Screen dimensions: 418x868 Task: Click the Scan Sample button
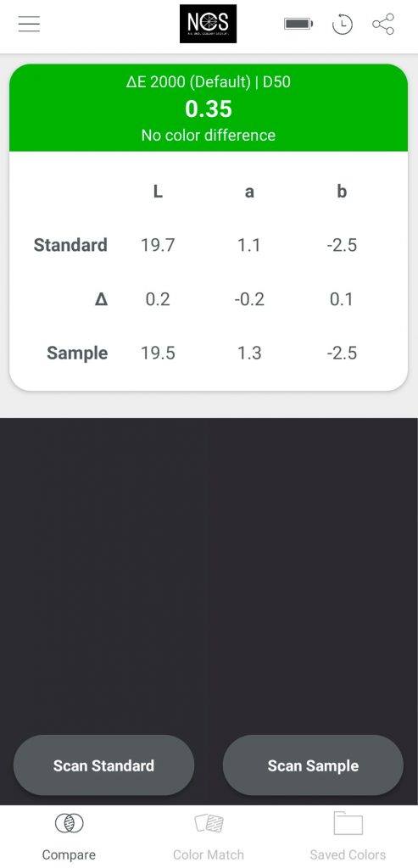point(313,765)
